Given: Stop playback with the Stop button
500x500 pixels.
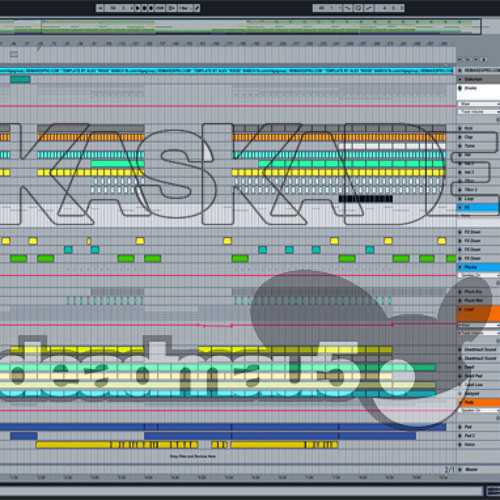Looking at the screenshot, I should [x=144, y=8].
